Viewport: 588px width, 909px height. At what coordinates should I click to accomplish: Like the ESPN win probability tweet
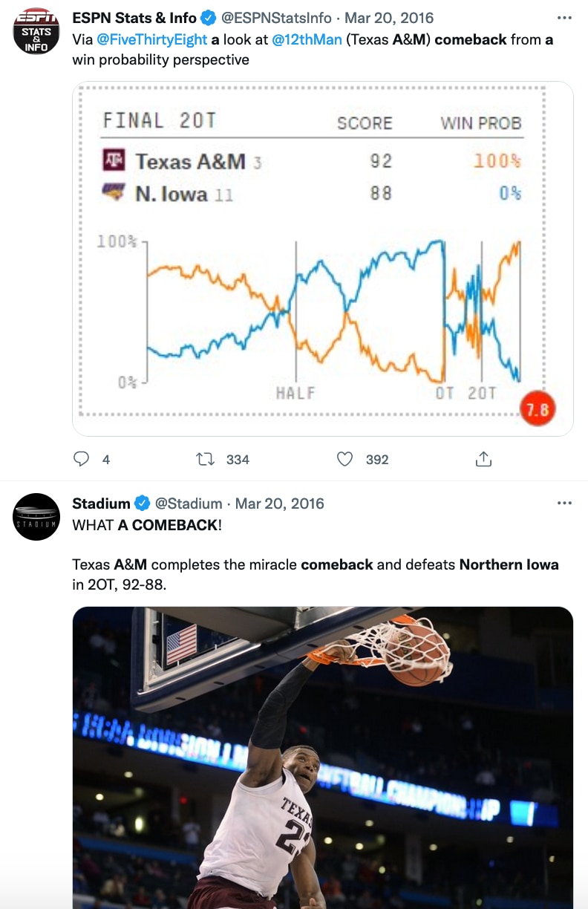click(x=344, y=459)
